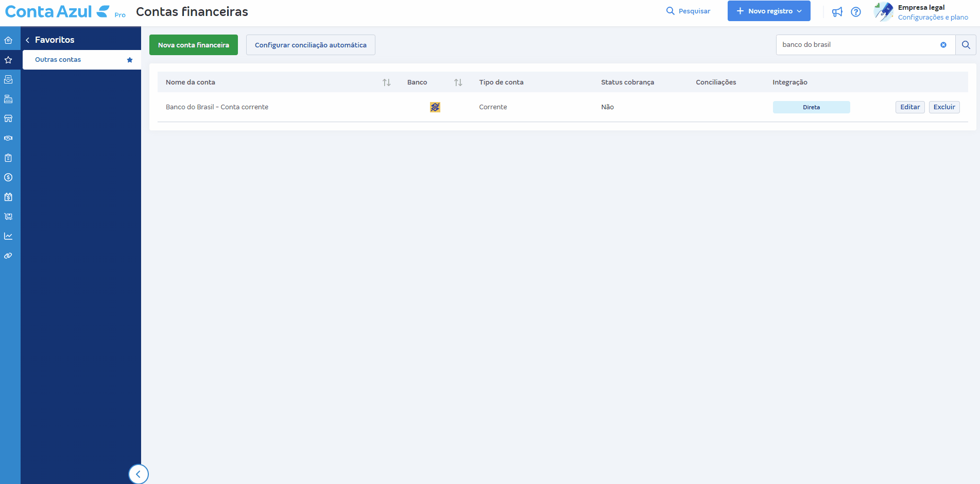Open the reports chart icon in sidebar
Viewport: 980px width, 484px height.
(x=9, y=236)
